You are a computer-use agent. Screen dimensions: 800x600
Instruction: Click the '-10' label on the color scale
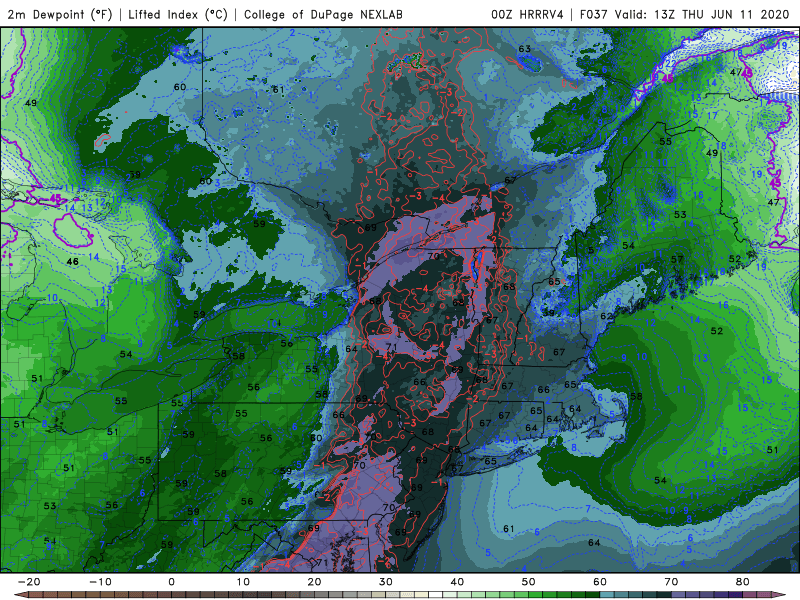(x=100, y=582)
